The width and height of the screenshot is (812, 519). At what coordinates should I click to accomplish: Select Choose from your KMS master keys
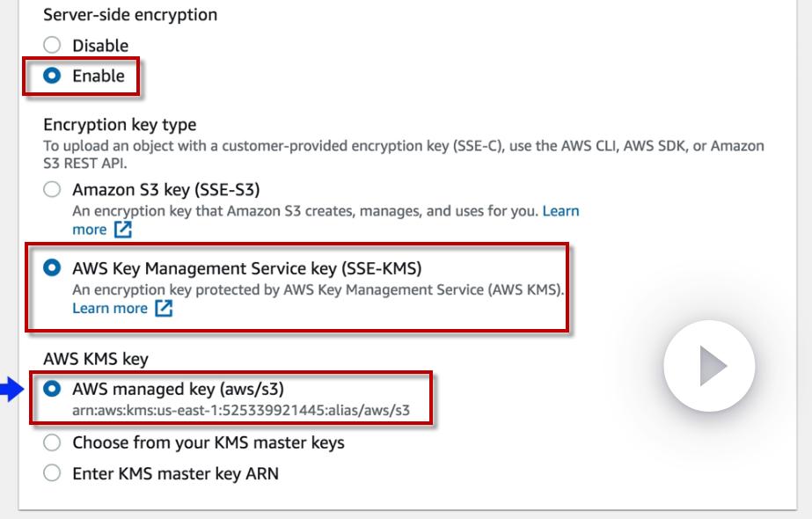pyautogui.click(x=52, y=442)
